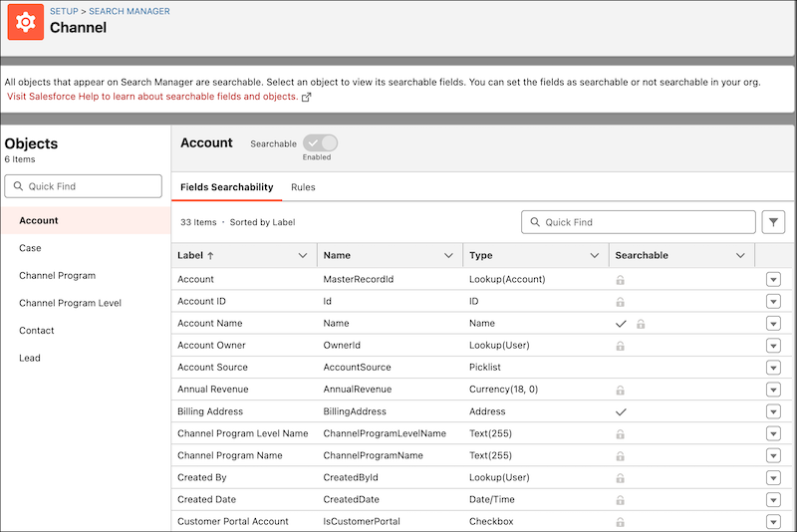Focus the fields Quick Find search box
797x532 pixels.
(639, 222)
